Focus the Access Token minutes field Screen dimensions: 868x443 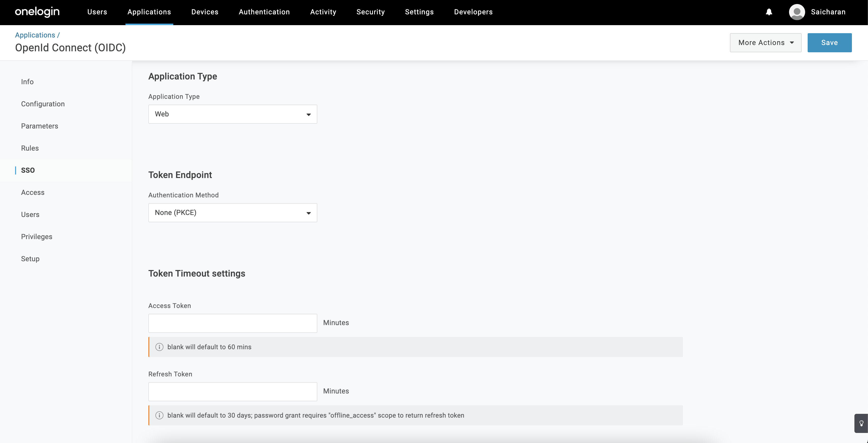tap(233, 323)
